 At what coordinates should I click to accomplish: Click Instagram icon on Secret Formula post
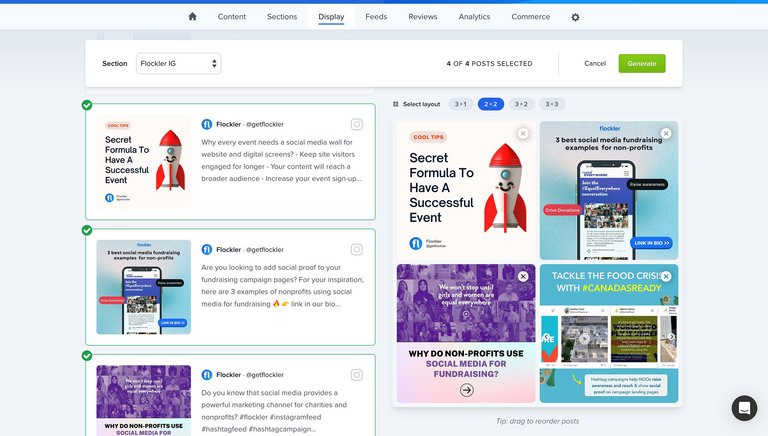point(357,124)
